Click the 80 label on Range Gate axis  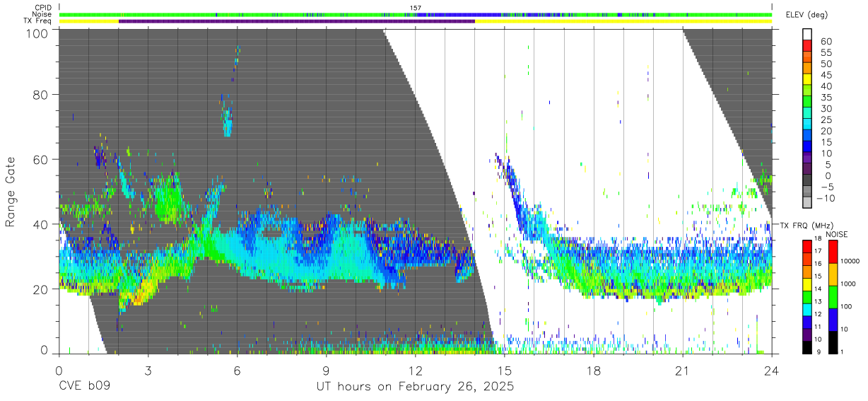42,95
